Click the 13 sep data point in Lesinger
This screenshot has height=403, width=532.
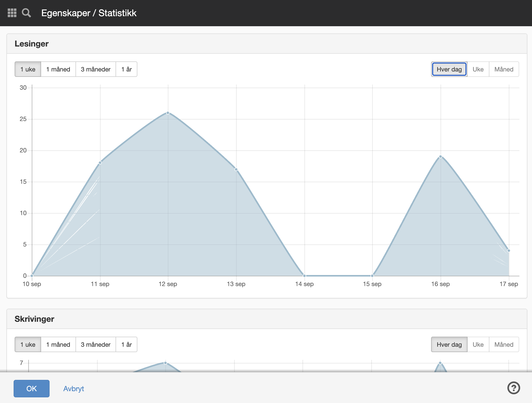tap(236, 169)
